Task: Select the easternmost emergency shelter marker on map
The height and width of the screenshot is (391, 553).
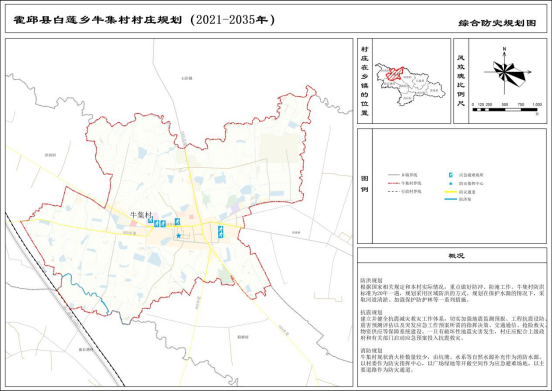Action: point(220,232)
